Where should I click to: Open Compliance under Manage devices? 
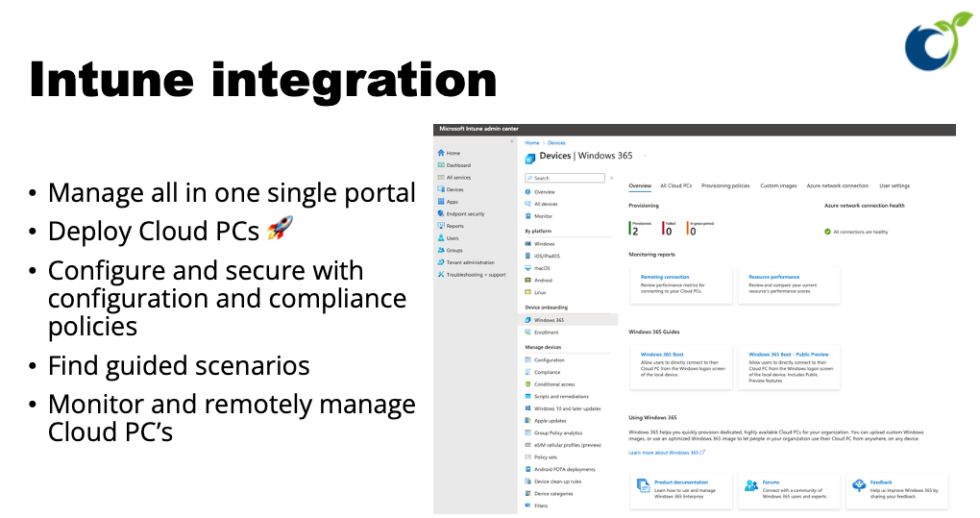[543, 373]
